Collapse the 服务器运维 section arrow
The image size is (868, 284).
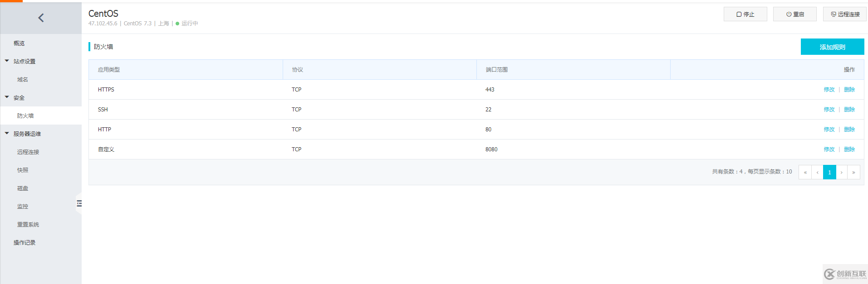point(7,133)
